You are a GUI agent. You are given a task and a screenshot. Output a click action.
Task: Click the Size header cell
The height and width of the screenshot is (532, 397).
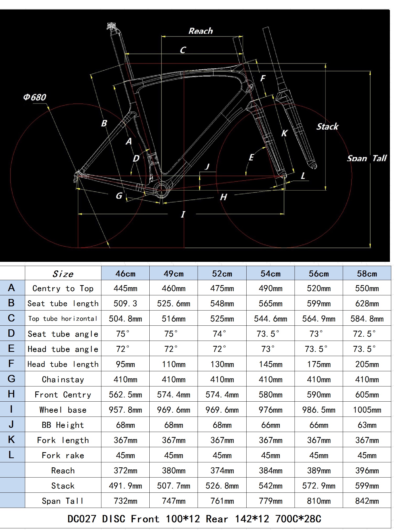tap(63, 274)
